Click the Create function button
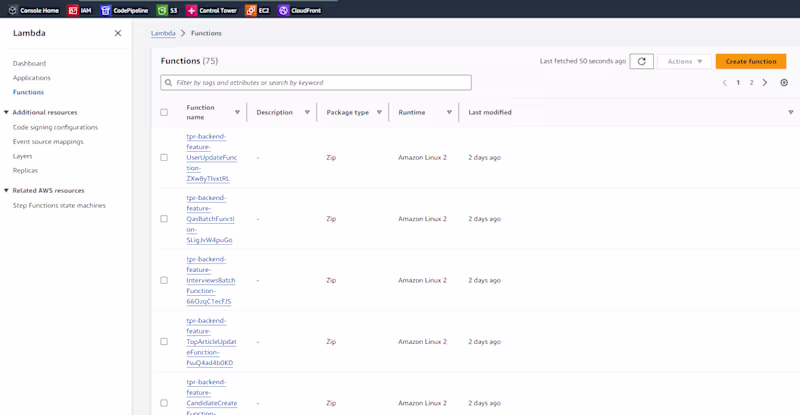Viewport: 800px width, 415px height. 750,61
